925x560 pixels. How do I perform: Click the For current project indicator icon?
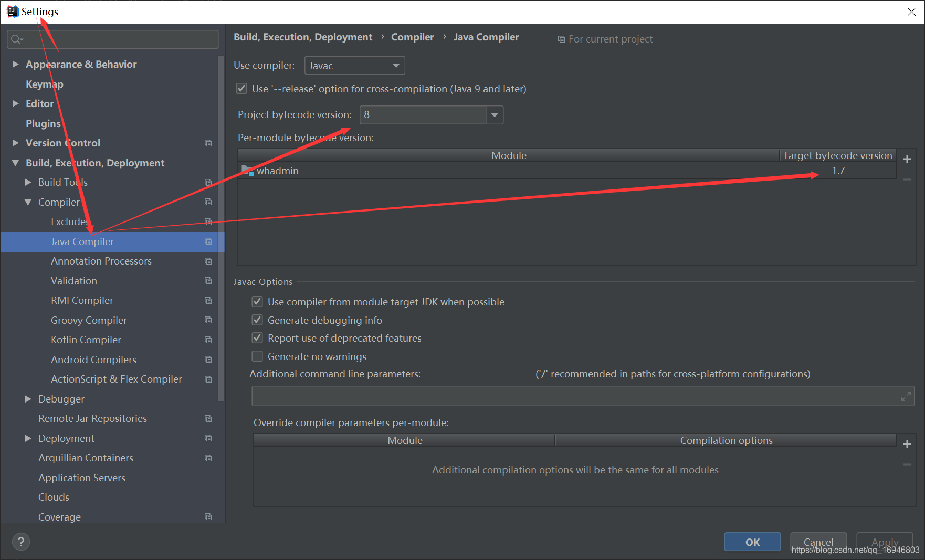(561, 39)
